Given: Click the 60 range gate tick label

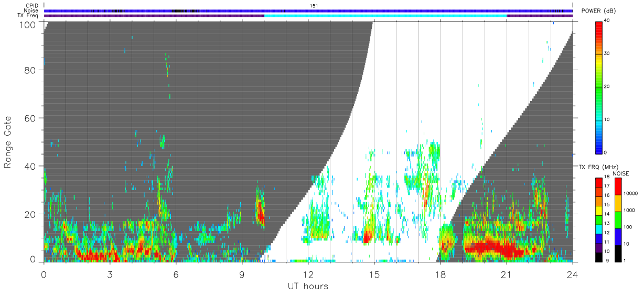Looking at the screenshot, I should [x=31, y=118].
